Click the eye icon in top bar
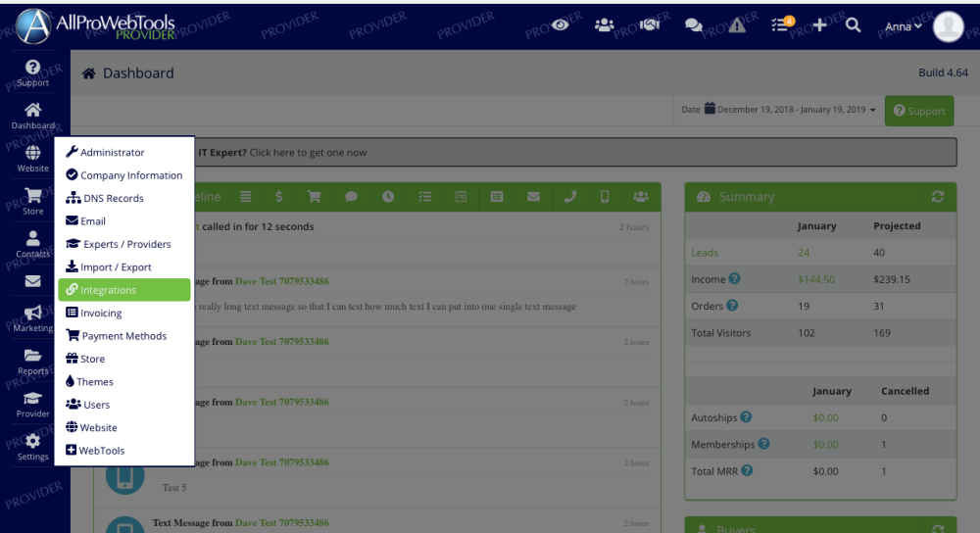Screen dimensions: 980x533 pyautogui.click(x=560, y=25)
